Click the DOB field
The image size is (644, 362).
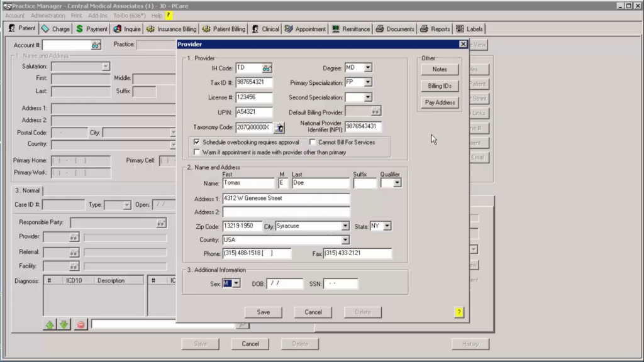(285, 283)
